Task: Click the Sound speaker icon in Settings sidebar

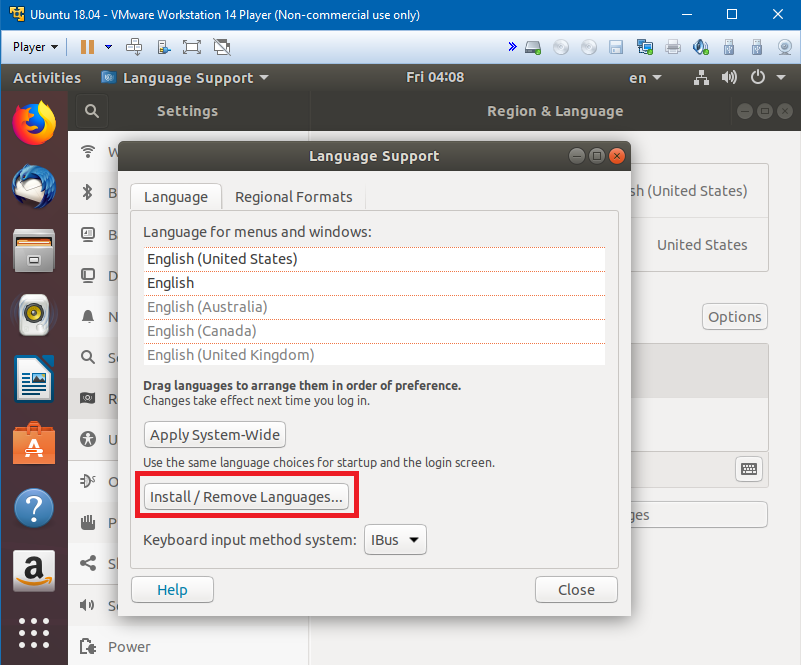Action: coord(88,605)
